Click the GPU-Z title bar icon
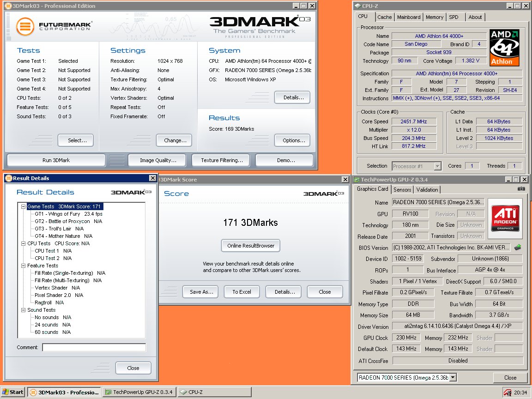The width and height of the screenshot is (532, 399). (357, 180)
